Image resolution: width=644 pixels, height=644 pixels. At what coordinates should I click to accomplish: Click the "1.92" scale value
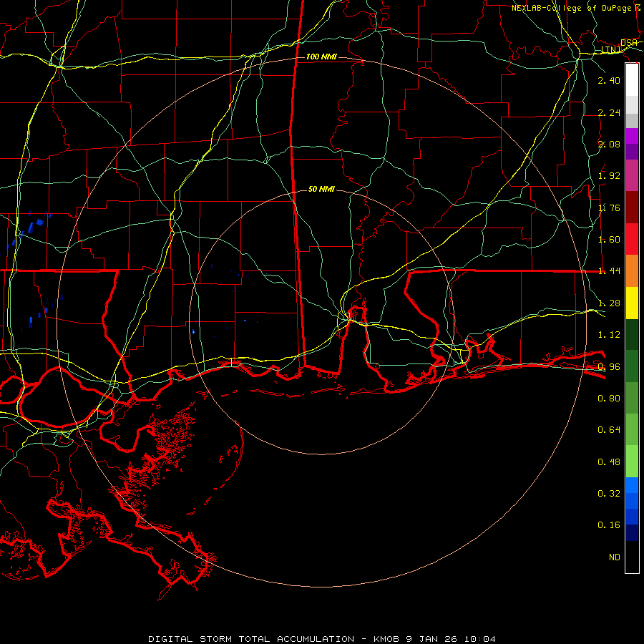click(x=609, y=176)
